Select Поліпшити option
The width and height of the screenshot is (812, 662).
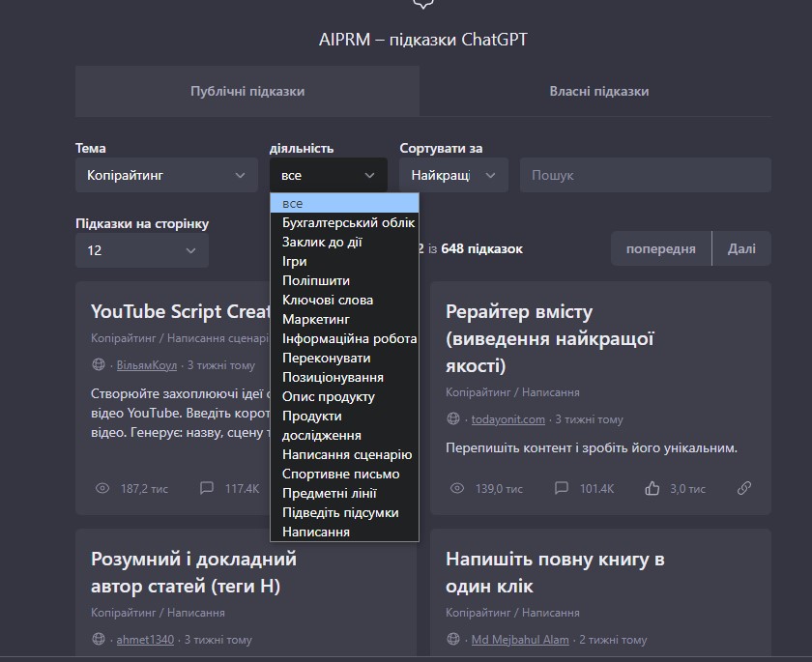click(x=344, y=280)
